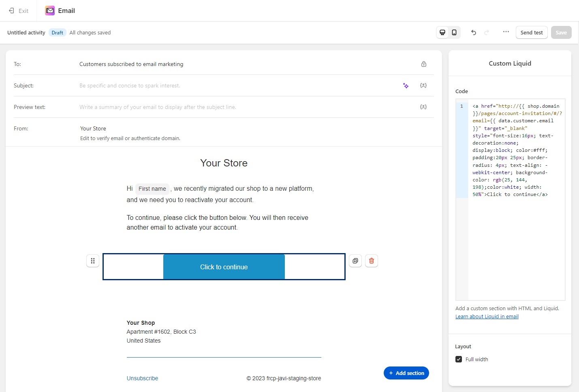
Task: Click the lock icon on the recipients row
Action: pos(424,64)
